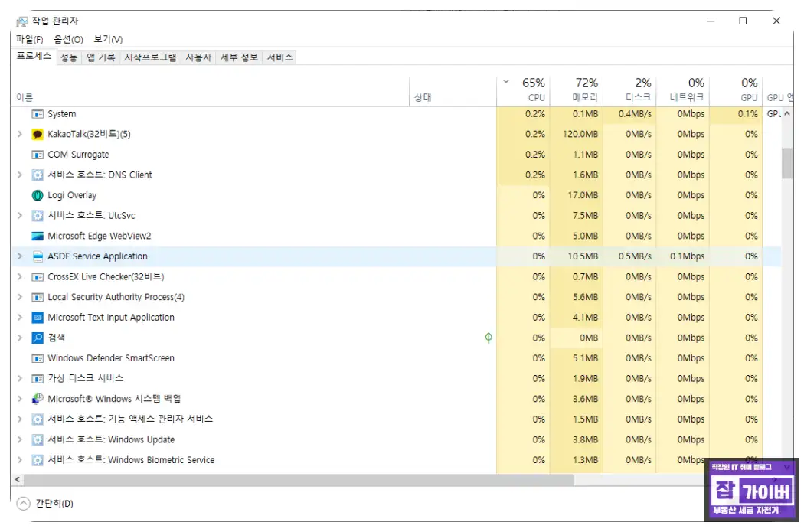Expand the KakaoTalk process group
Viewport: 804px width, 532px height.
pos(20,134)
